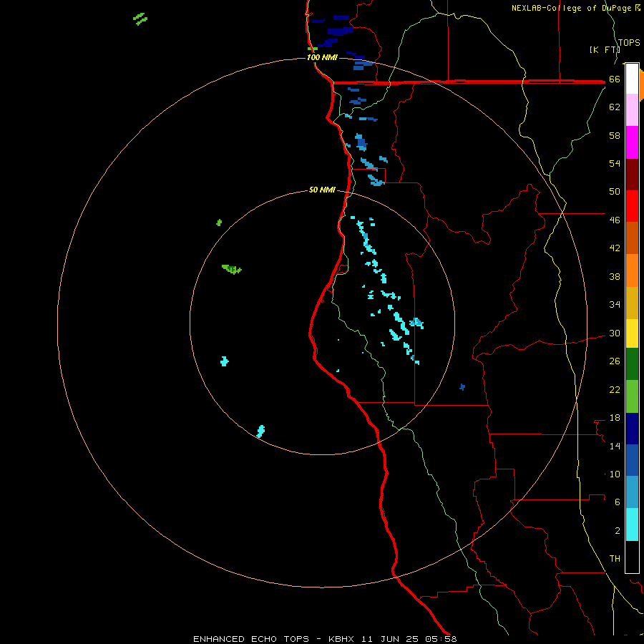Click the (K FT) units label
The height and width of the screenshot is (644, 644).
click(x=604, y=50)
